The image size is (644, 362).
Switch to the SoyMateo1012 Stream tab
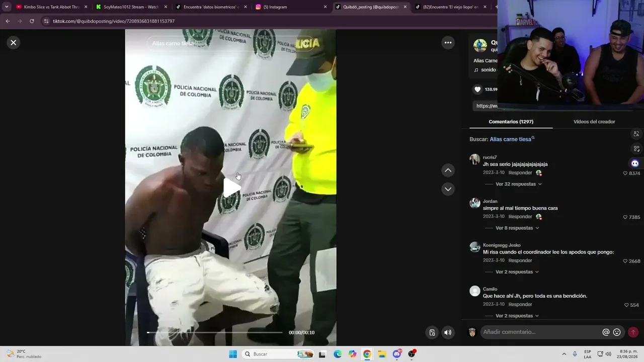pos(130,7)
